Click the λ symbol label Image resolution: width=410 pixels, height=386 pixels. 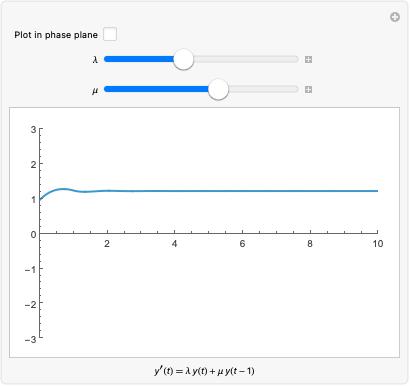95,60
